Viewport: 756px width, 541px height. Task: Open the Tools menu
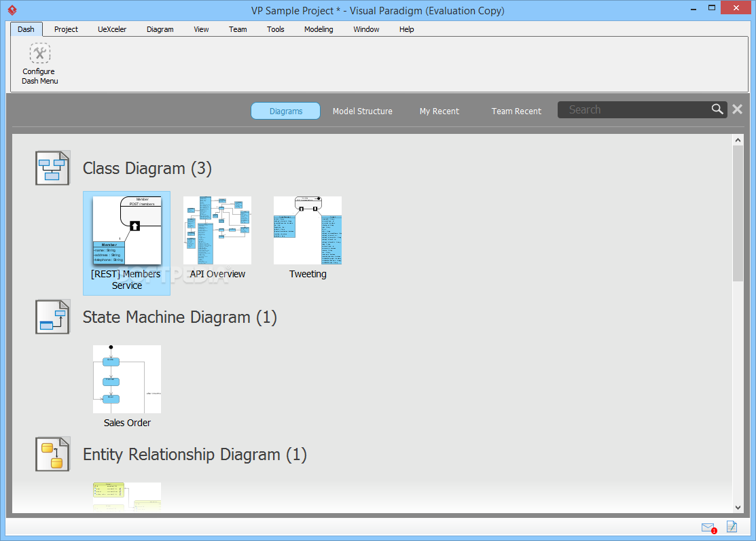[275, 29]
